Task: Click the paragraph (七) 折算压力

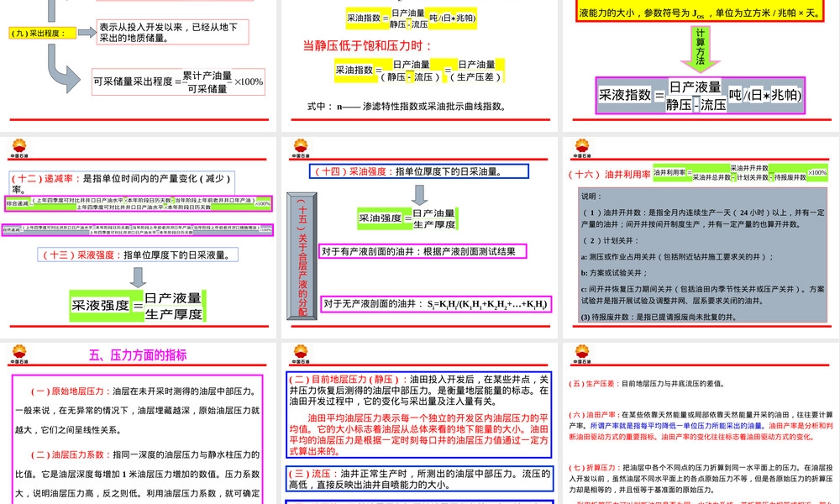Action: point(701,478)
